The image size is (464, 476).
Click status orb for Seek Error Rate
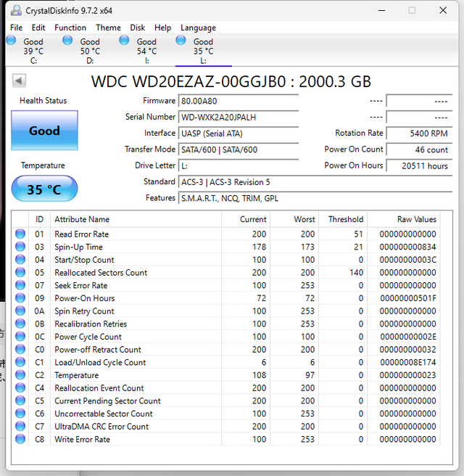coord(20,285)
